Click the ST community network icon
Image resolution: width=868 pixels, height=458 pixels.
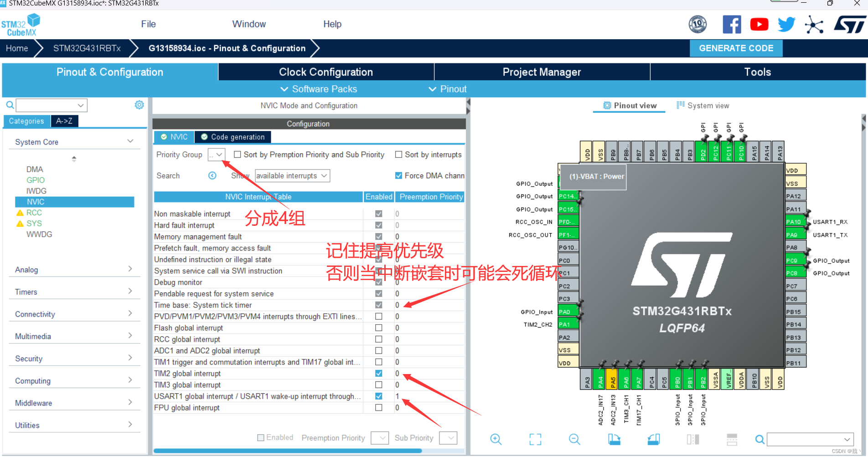click(814, 25)
